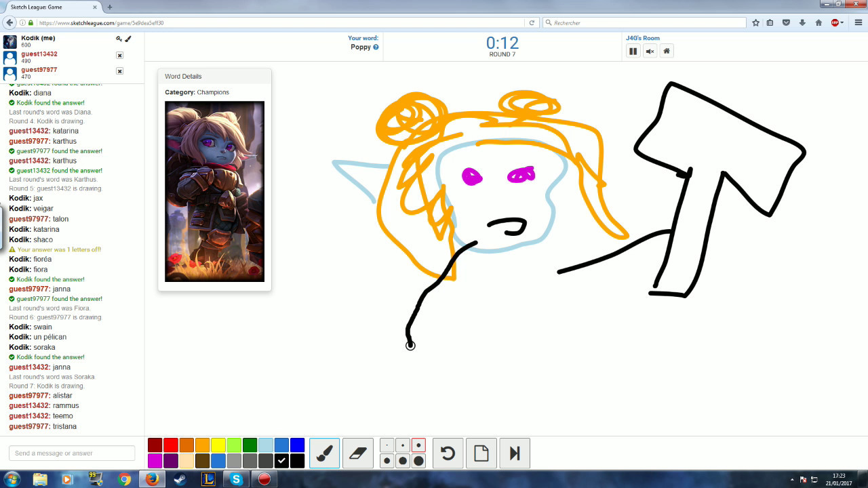Viewport: 868px width, 488px height.
Task: Kick guest13432 using the X icon
Action: [119, 56]
